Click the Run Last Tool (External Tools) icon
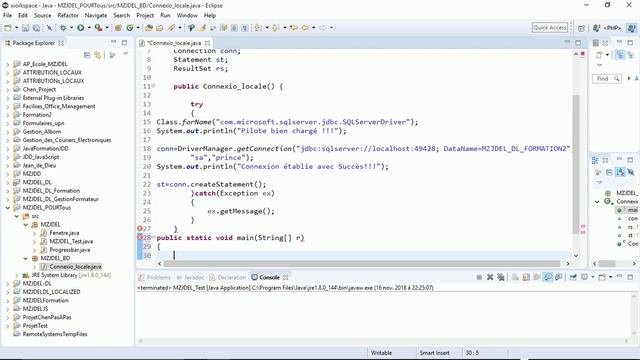Screen dimensions: 640x360 point(98,28)
